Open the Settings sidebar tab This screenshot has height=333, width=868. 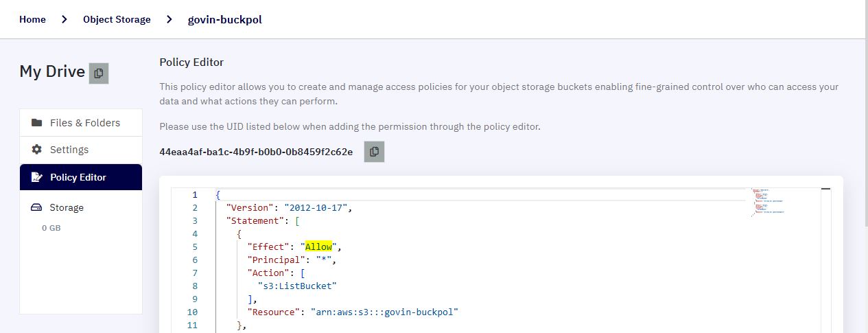click(x=81, y=150)
